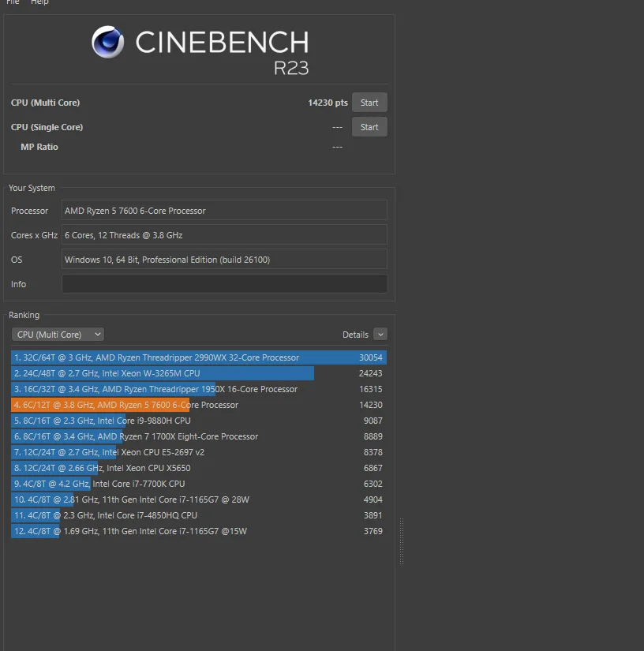
Task: Select ranking row i7-1165G7 @15W
Action: [198, 531]
